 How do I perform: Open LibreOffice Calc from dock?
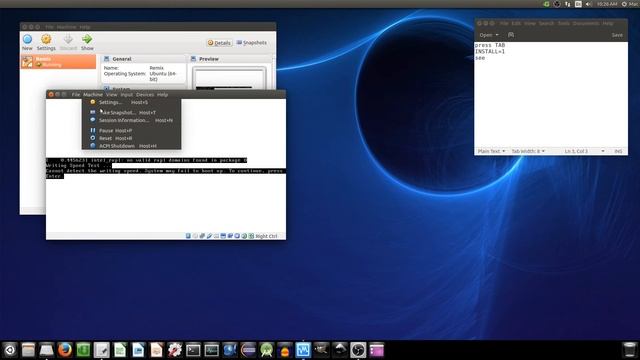tap(120, 350)
